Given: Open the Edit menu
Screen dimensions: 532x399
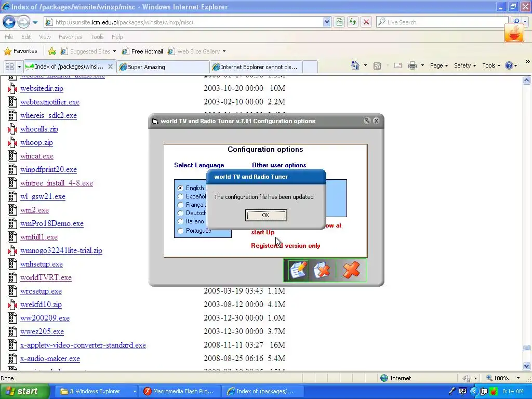Looking at the screenshot, I should pos(26,37).
